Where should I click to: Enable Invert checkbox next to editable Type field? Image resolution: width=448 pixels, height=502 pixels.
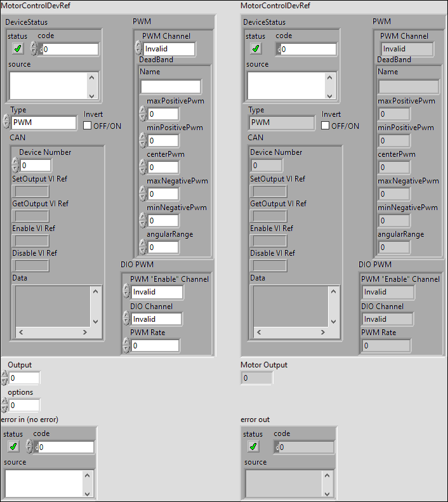click(88, 126)
